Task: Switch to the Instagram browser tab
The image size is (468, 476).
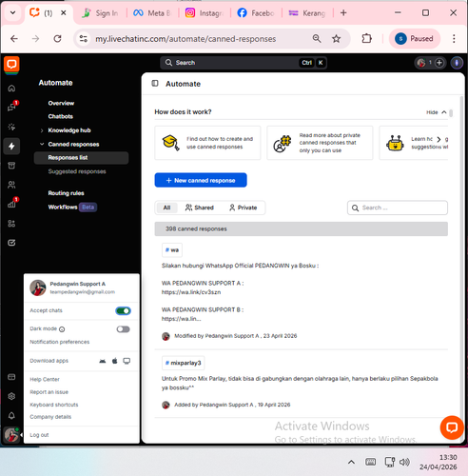Action: tap(205, 13)
